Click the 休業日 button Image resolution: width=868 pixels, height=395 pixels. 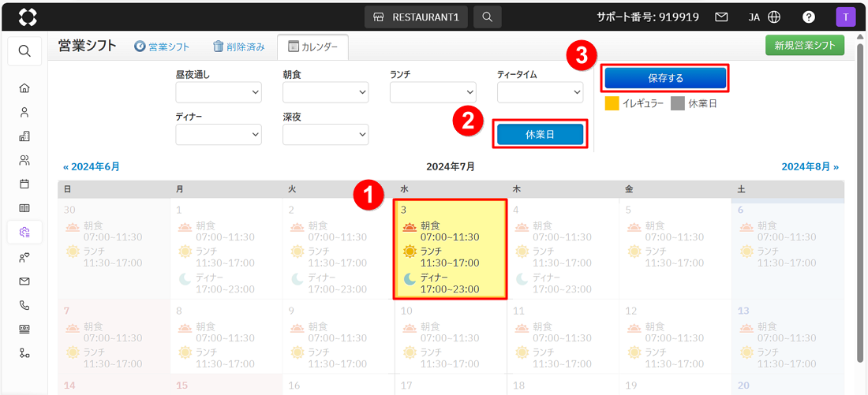[541, 135]
